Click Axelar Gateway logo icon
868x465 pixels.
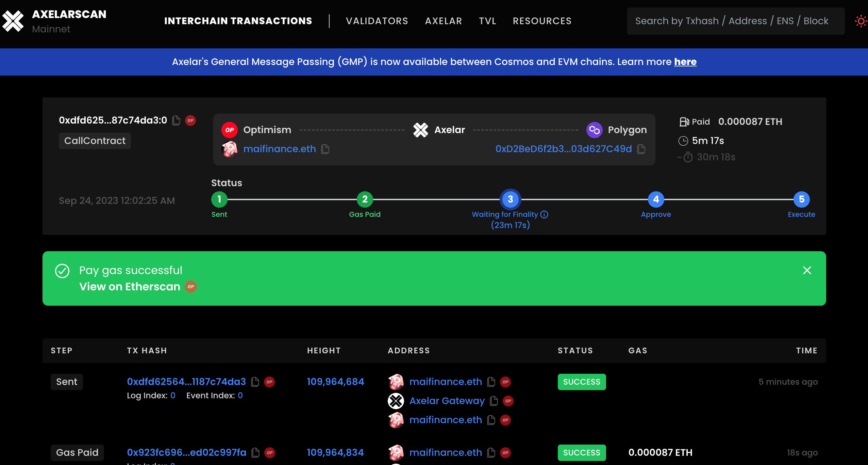point(396,401)
